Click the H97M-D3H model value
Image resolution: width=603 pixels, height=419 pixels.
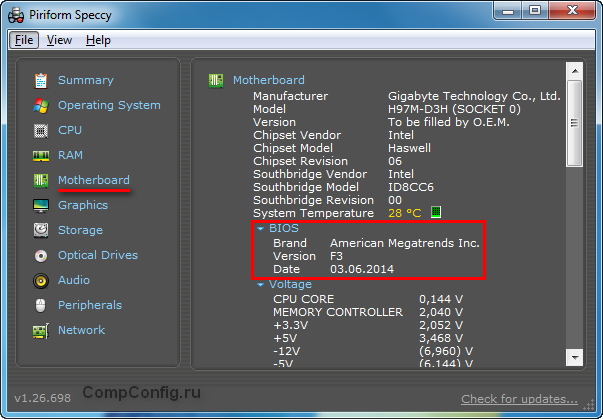(454, 109)
